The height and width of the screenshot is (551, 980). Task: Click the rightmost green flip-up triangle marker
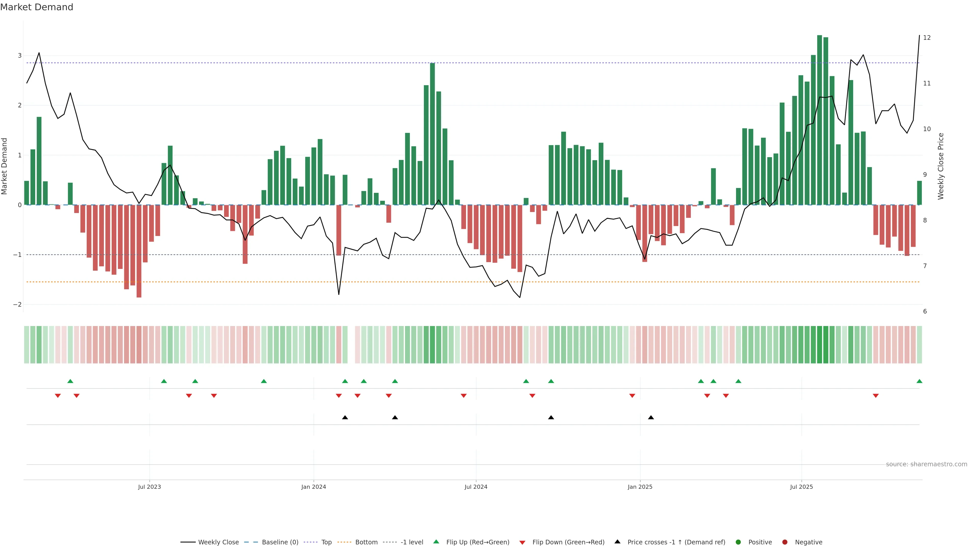click(919, 381)
